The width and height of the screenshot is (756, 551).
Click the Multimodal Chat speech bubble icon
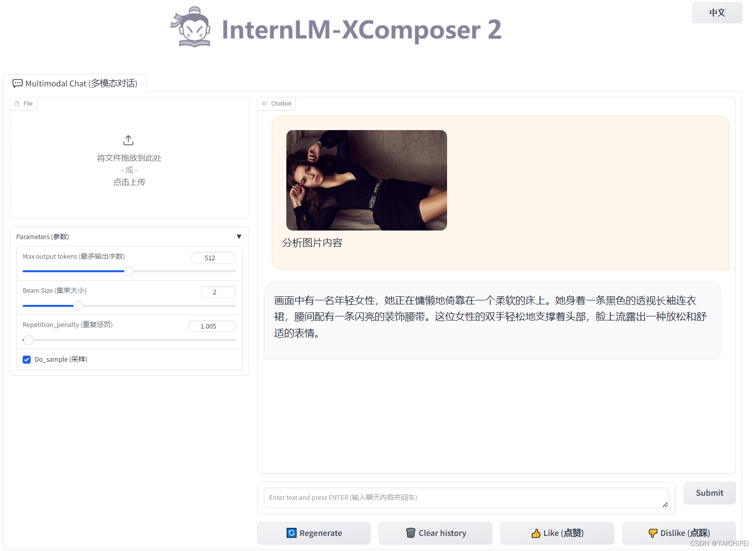pyautogui.click(x=18, y=83)
